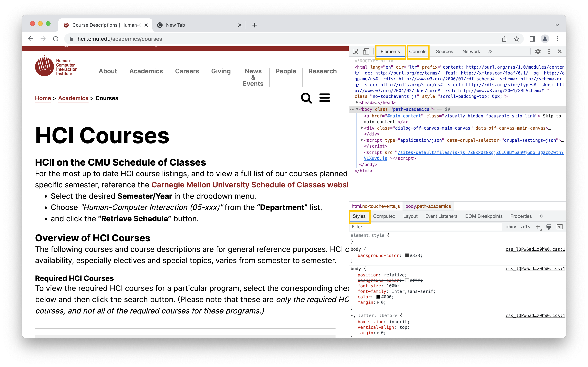Switch to the Sources tab
Screen dimensions: 588x367
point(444,51)
